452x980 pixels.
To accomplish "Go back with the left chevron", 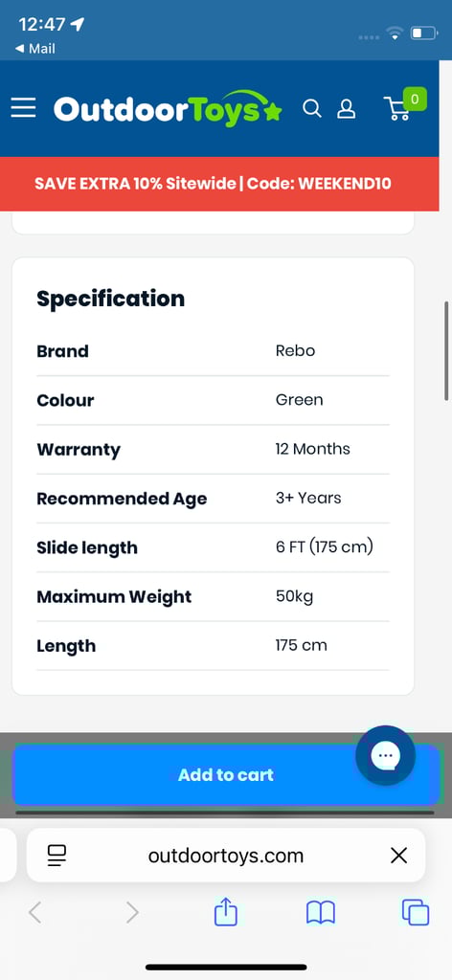I will point(35,913).
